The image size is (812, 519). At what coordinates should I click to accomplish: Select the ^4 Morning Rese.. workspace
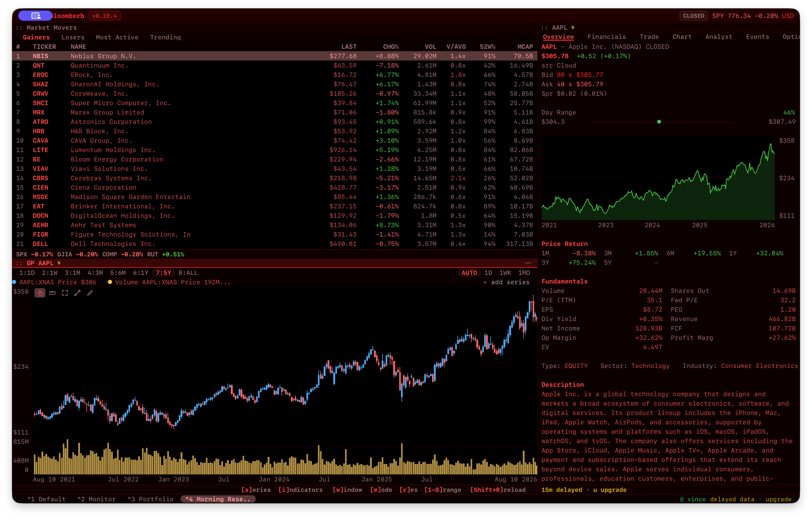pyautogui.click(x=218, y=499)
